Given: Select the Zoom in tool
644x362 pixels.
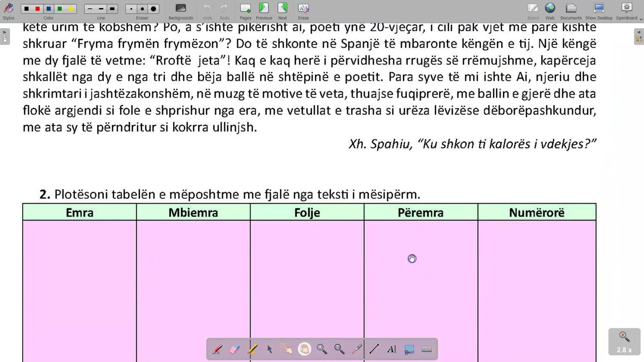Looking at the screenshot, I should coord(322,349).
